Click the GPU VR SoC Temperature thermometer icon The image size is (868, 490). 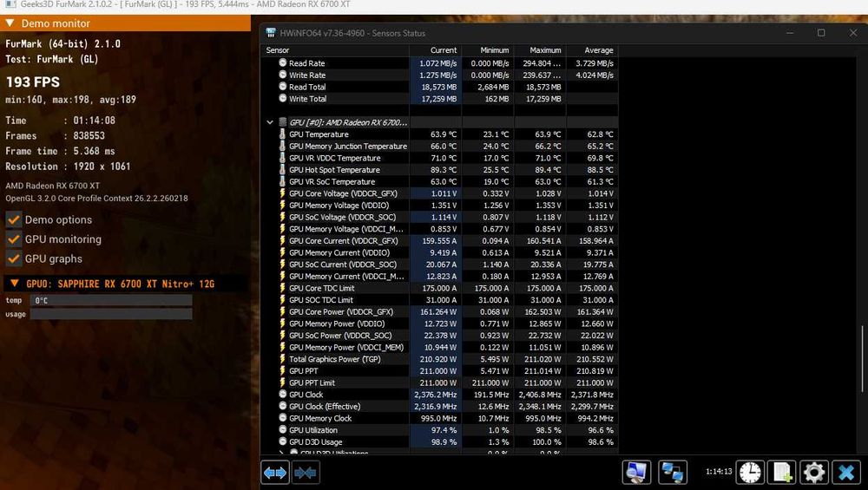tap(282, 181)
